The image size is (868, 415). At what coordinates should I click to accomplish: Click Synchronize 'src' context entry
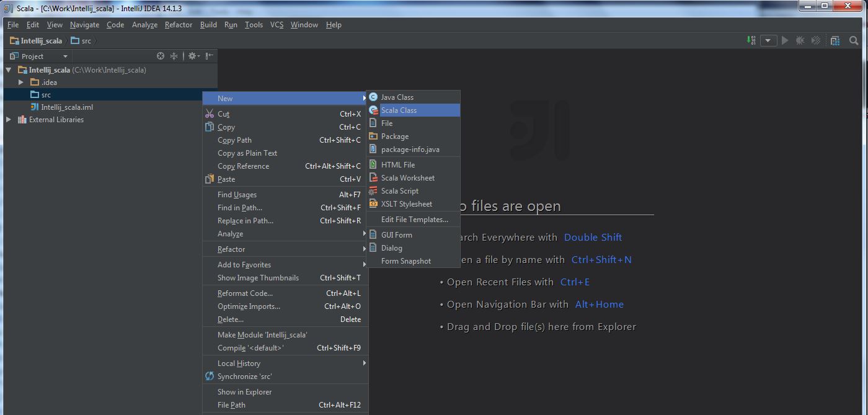(285, 377)
